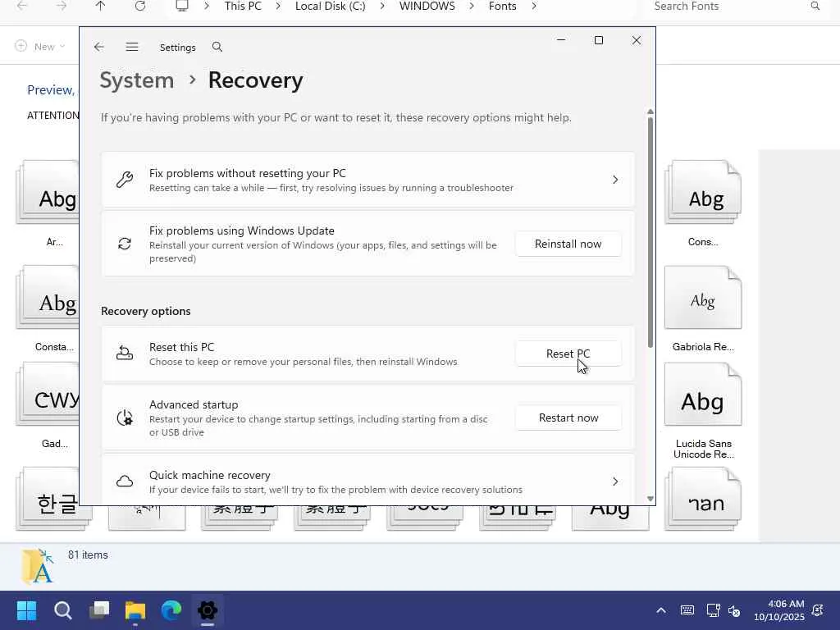Click the Reset this PC icon
Screen dimensions: 840x630
tap(125, 354)
